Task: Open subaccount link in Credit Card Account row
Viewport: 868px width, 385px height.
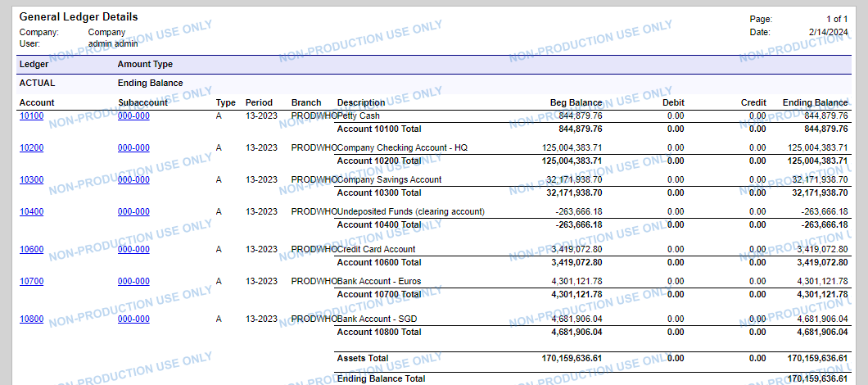Action: coord(133,250)
